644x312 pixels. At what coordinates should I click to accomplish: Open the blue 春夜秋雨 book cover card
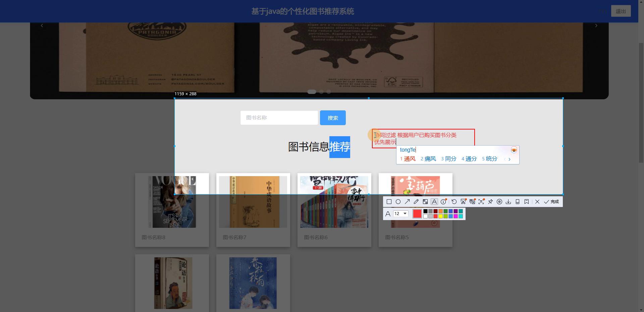click(x=253, y=283)
